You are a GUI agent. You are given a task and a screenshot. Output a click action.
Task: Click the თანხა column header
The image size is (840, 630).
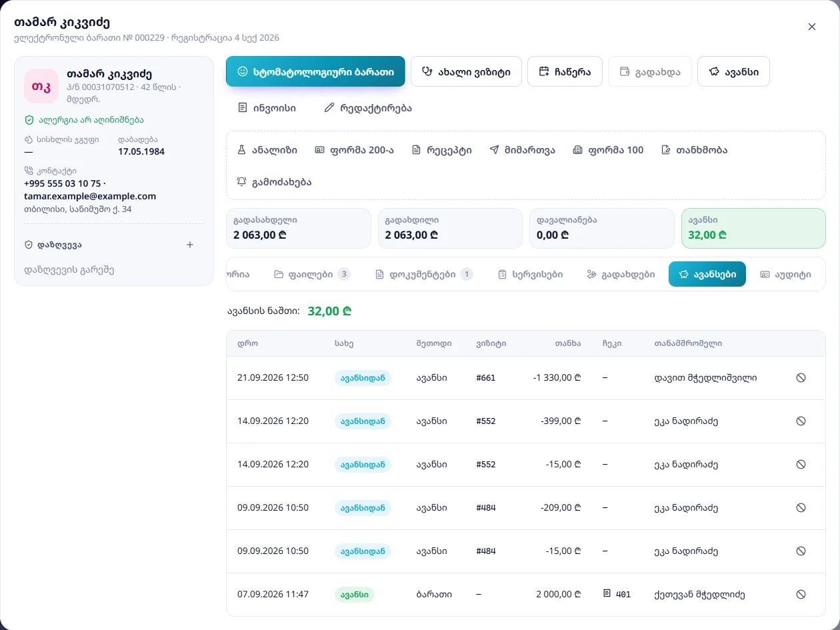pos(568,343)
